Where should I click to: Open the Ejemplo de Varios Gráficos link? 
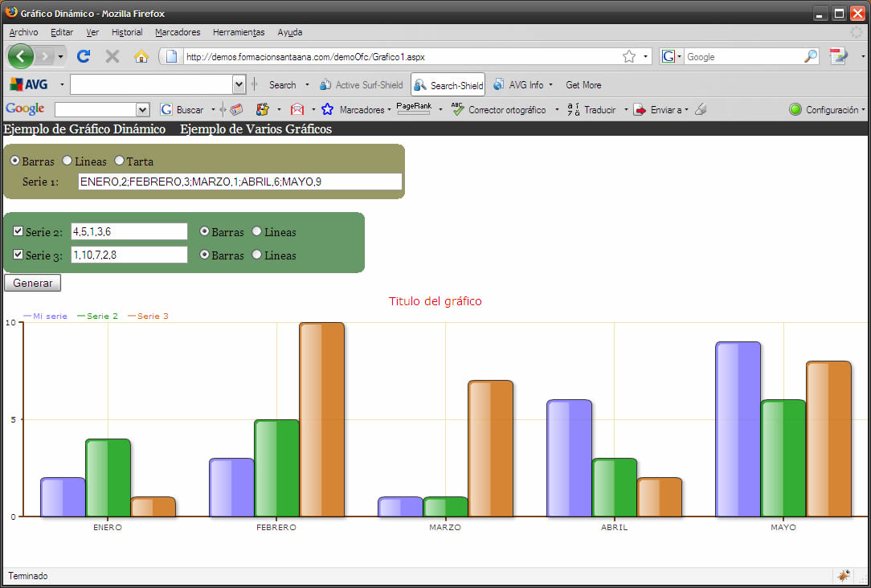256,129
